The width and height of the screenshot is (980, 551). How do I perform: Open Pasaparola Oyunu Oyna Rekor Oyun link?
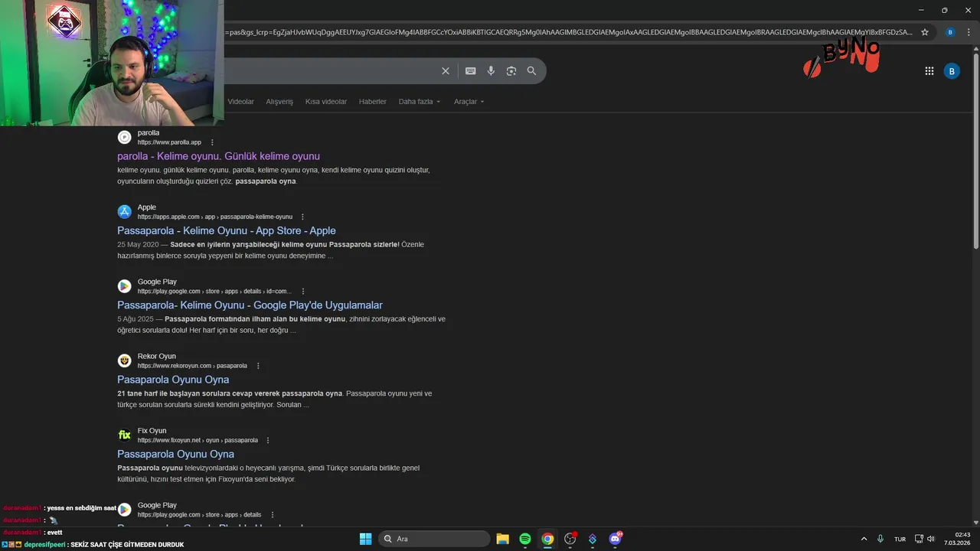pos(173,380)
